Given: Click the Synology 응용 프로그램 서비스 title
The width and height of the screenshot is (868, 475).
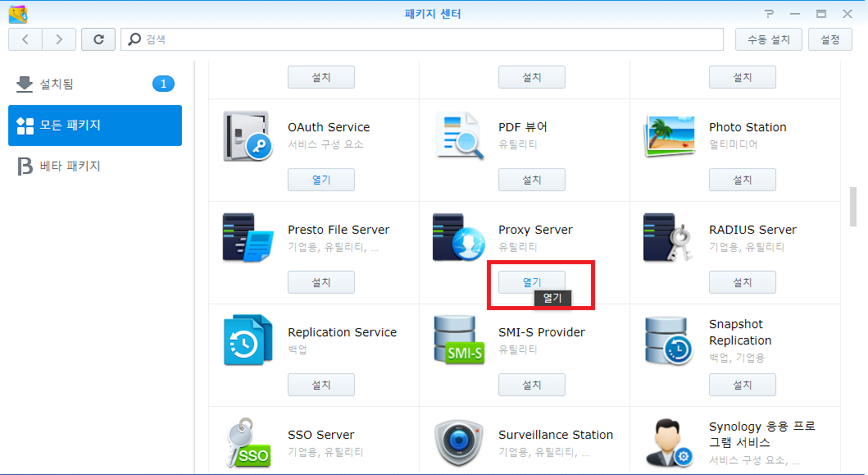Looking at the screenshot, I should tap(762, 435).
